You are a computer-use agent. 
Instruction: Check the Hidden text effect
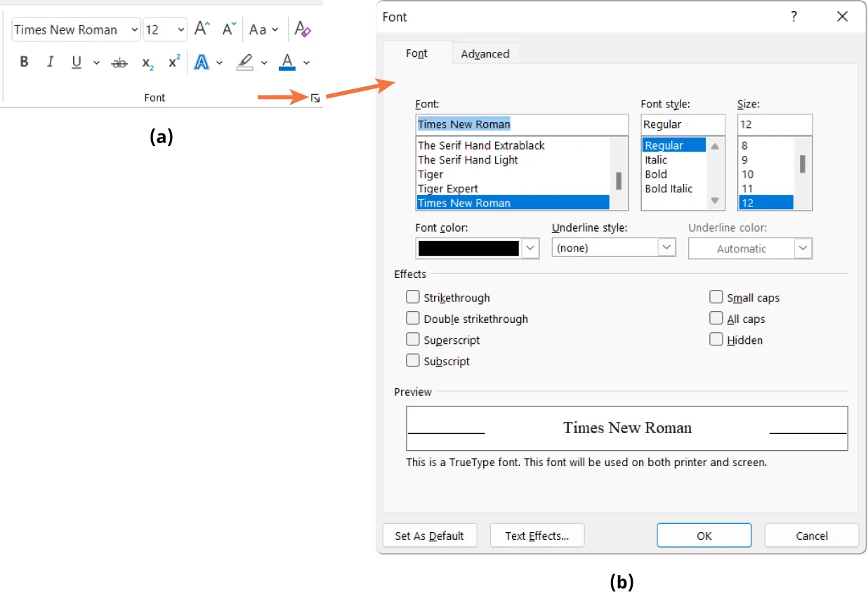tap(716, 339)
